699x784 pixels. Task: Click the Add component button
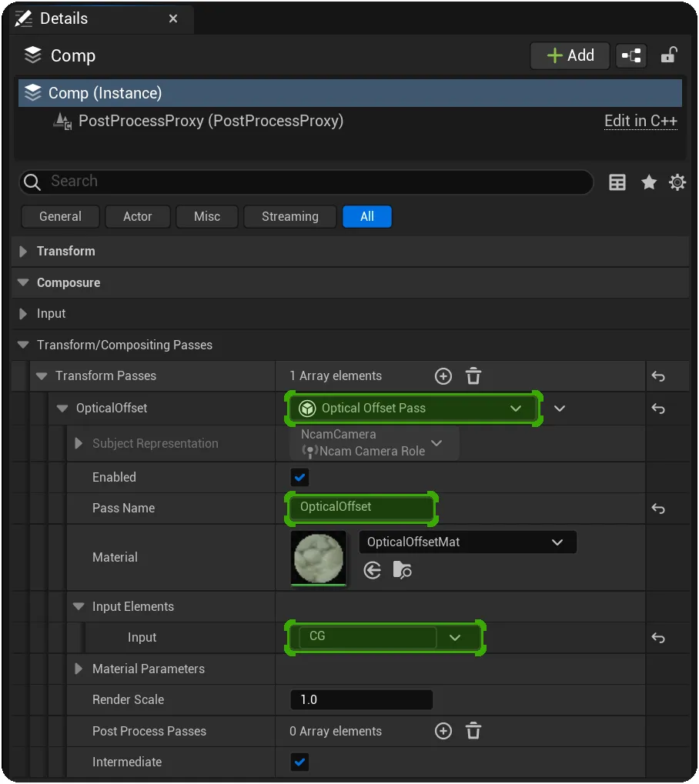point(570,55)
